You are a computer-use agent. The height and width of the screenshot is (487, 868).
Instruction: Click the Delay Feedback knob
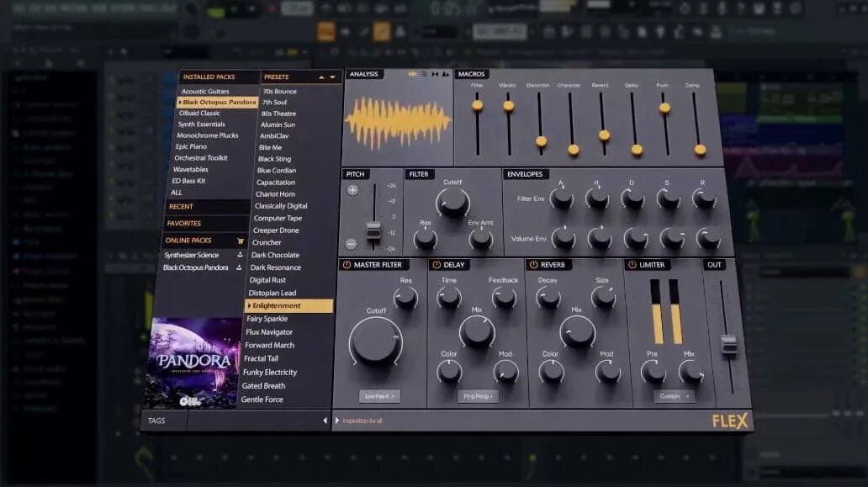point(504,298)
